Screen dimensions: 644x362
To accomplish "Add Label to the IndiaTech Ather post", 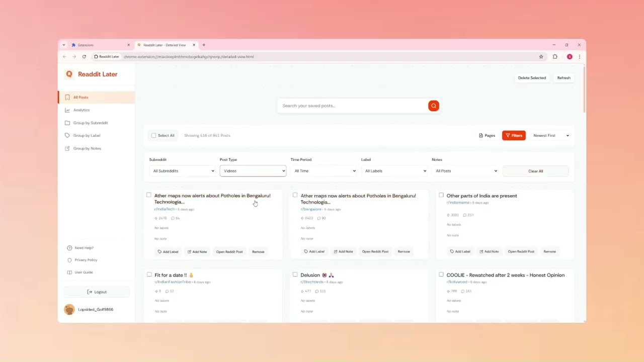I will point(168,251).
